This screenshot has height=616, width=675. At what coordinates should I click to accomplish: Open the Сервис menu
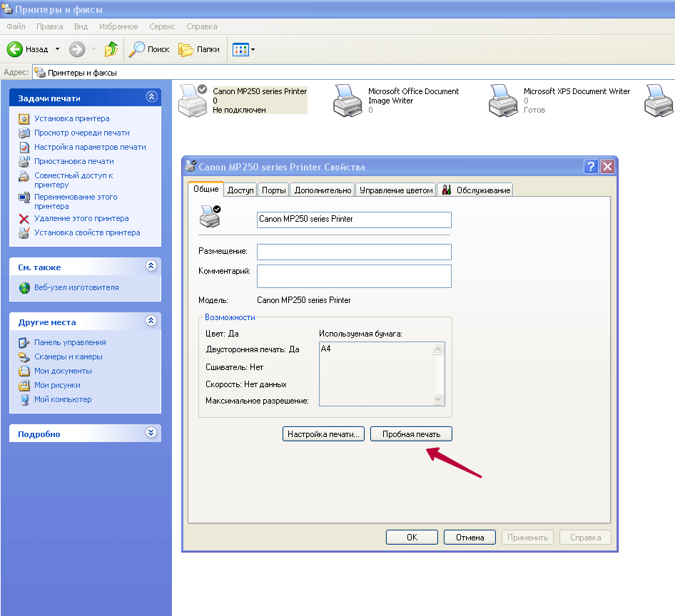tap(162, 26)
